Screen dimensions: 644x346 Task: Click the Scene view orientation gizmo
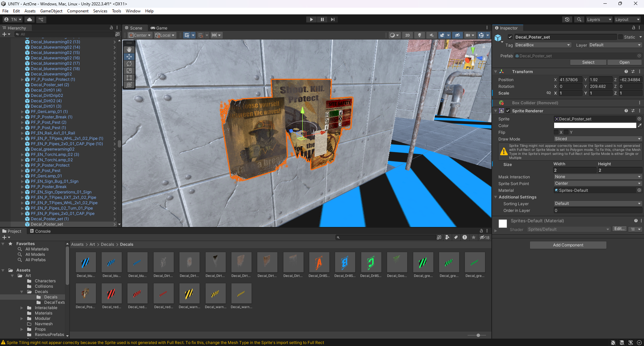click(x=473, y=60)
